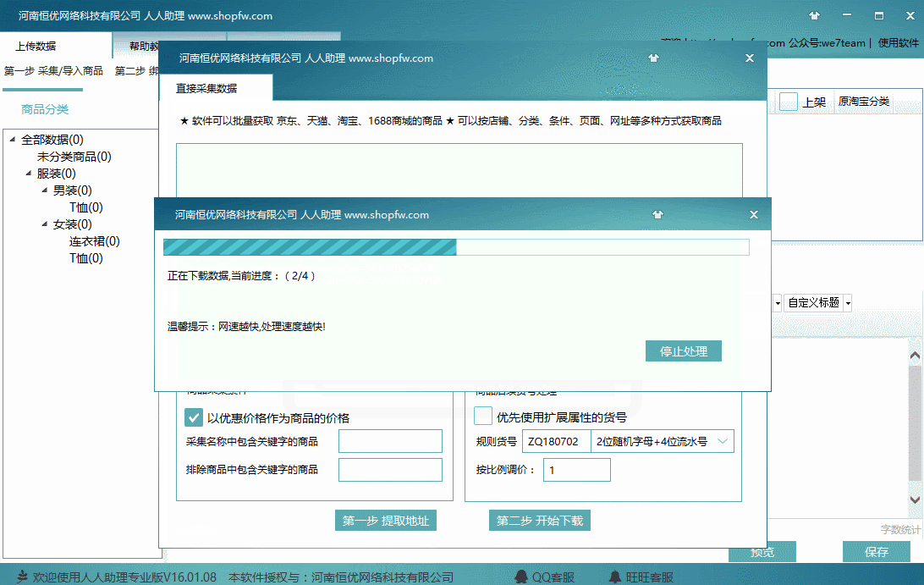Select 连衣裙(0) tree item

(x=94, y=241)
